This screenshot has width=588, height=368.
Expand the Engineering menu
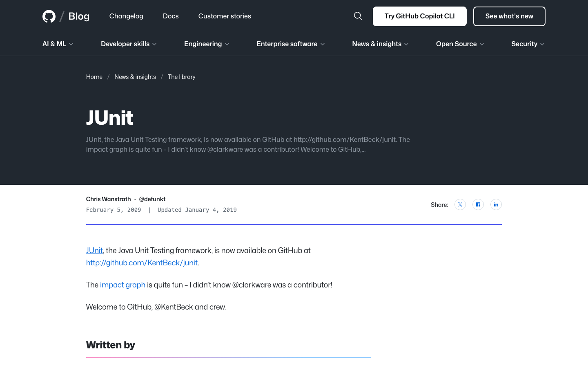tap(207, 44)
